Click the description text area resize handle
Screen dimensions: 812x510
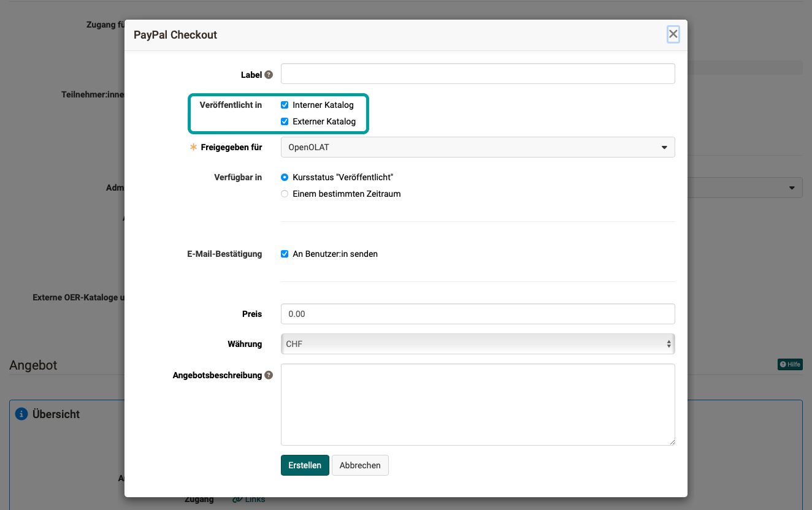672,442
